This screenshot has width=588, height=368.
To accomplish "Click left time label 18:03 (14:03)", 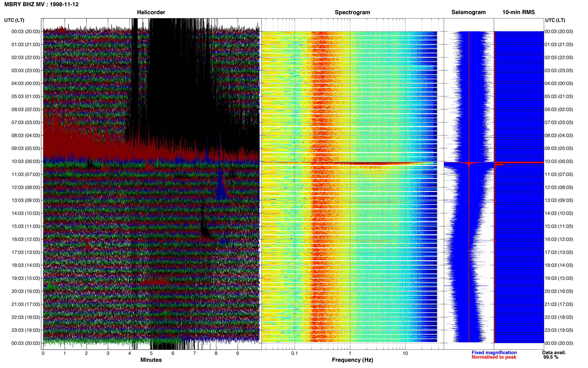I will click(26, 265).
